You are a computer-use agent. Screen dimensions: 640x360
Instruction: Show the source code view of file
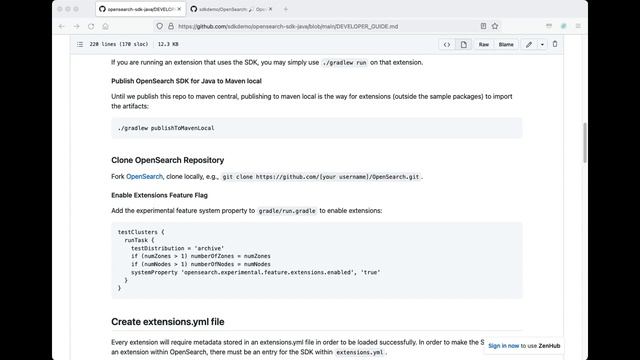pyautogui.click(x=447, y=44)
